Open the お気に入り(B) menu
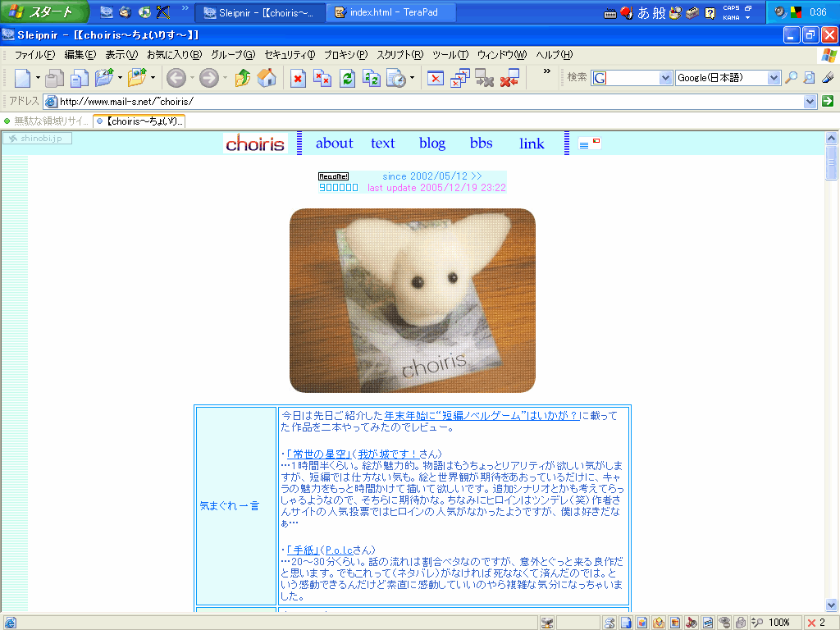This screenshot has height=630, width=840. [174, 55]
